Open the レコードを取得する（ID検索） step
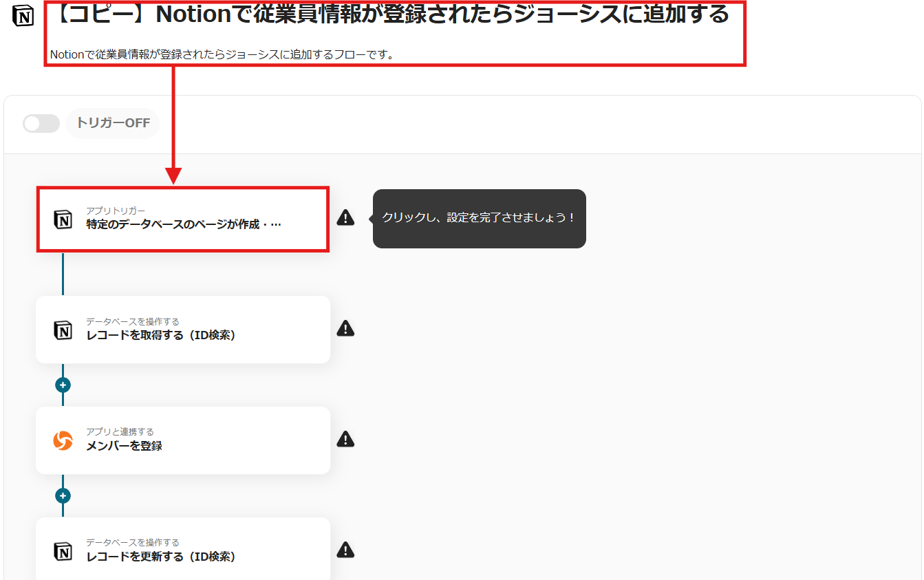The width and height of the screenshot is (924, 580). (183, 330)
